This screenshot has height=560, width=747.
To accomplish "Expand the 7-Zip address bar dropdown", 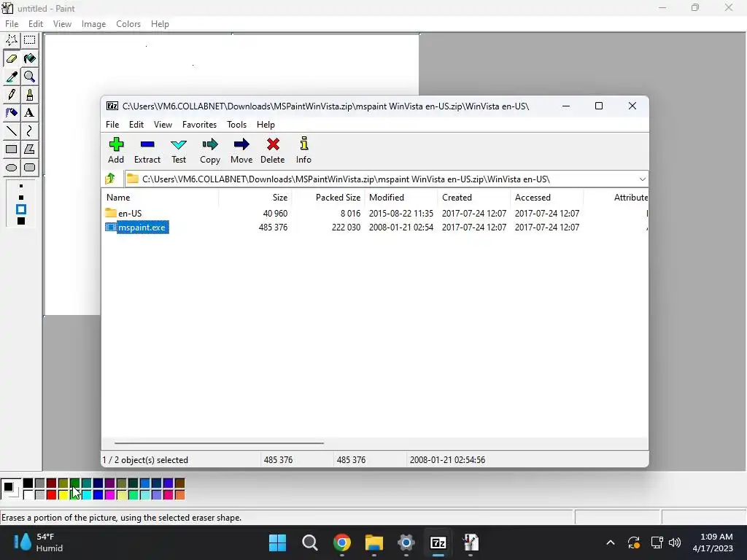I will [x=642, y=179].
